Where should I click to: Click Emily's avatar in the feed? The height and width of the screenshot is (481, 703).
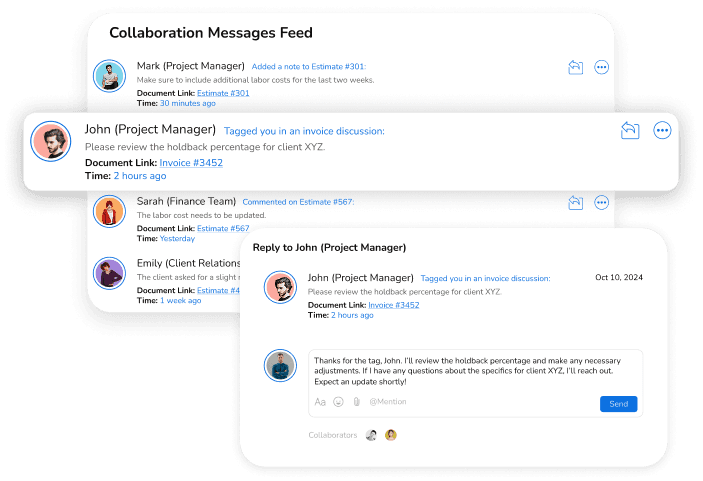pyautogui.click(x=109, y=273)
